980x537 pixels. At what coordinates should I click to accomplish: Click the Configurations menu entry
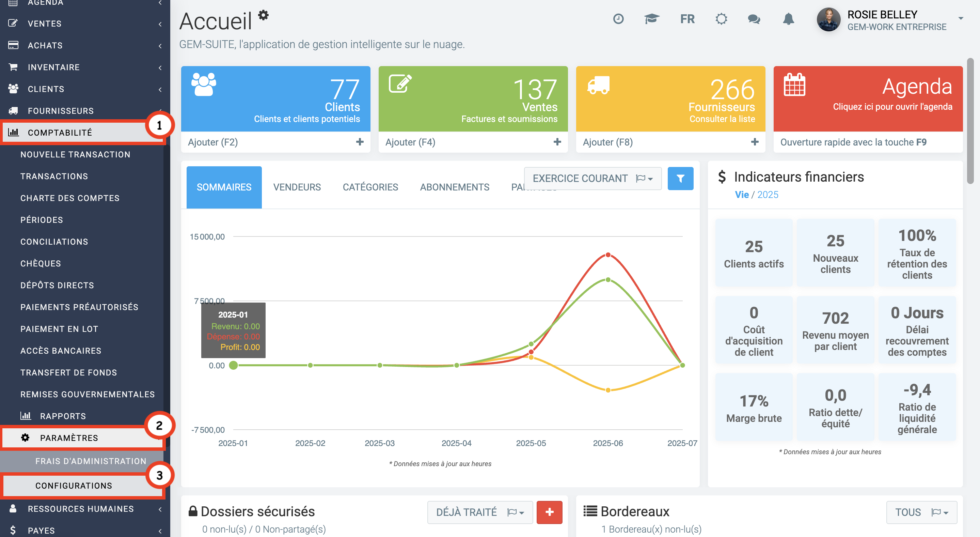pos(74,486)
